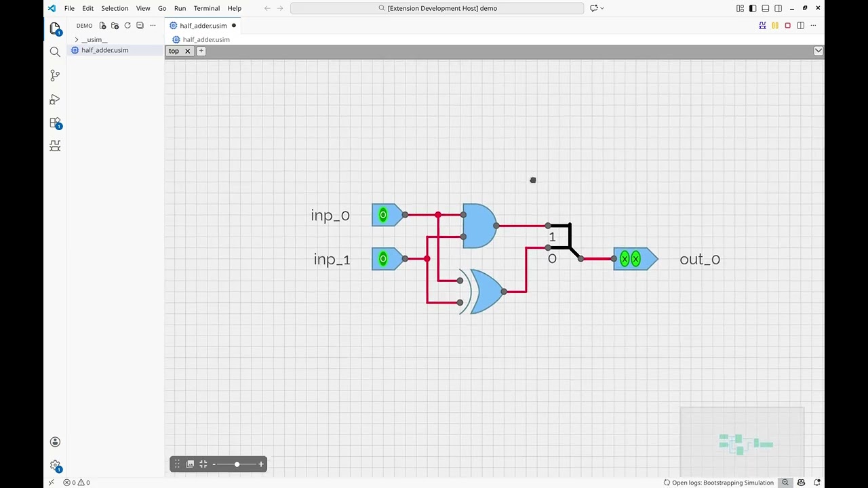Open the Extensions view
Viewport: 868px width, 488px height.
55,123
